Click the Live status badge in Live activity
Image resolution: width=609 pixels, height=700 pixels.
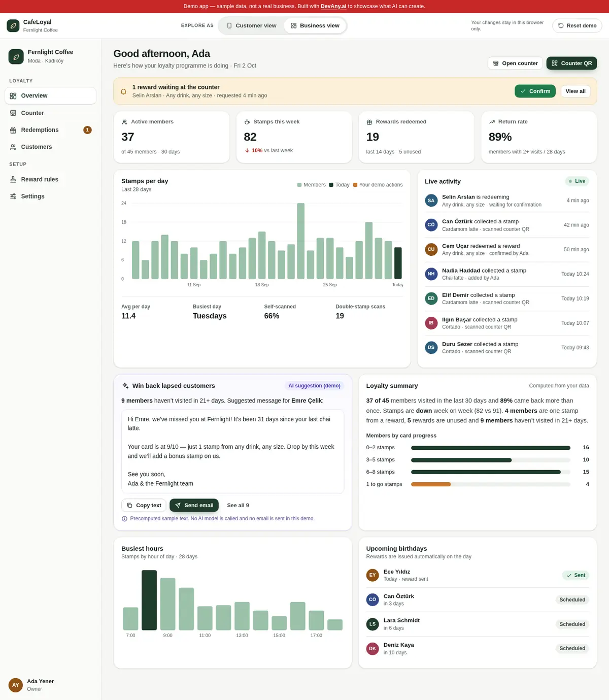577,181
